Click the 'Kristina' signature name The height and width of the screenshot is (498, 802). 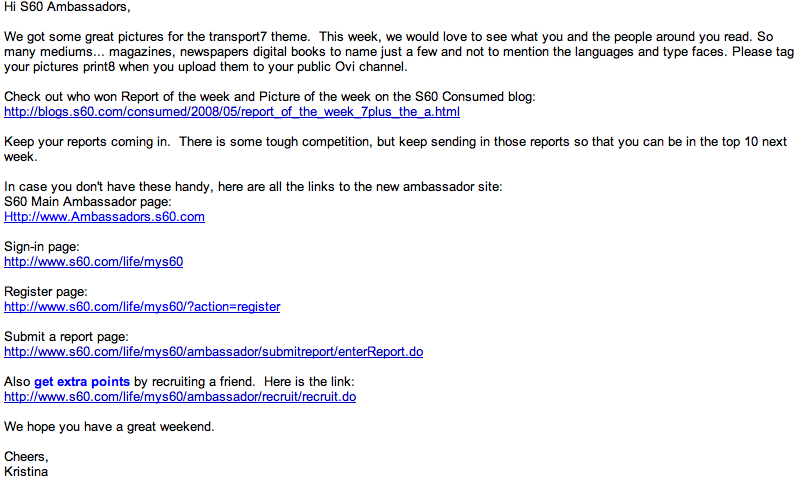(x=26, y=471)
